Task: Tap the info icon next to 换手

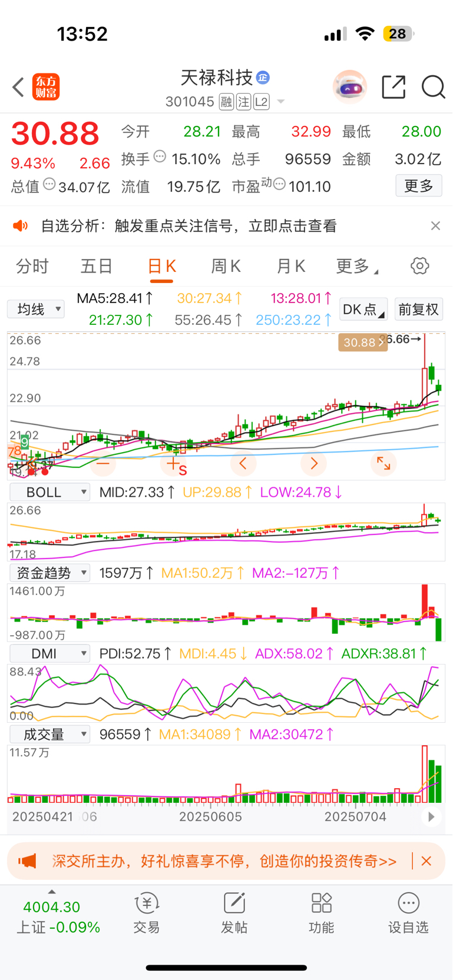Action: [160, 157]
